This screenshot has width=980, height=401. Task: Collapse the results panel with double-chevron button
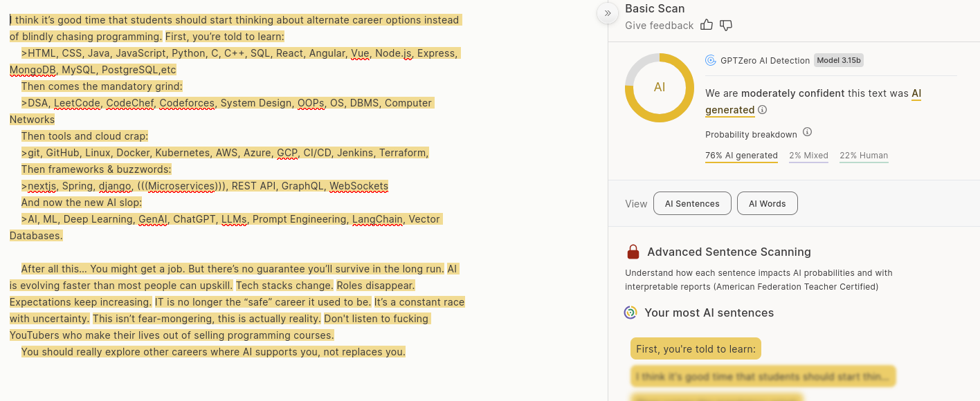point(608,12)
